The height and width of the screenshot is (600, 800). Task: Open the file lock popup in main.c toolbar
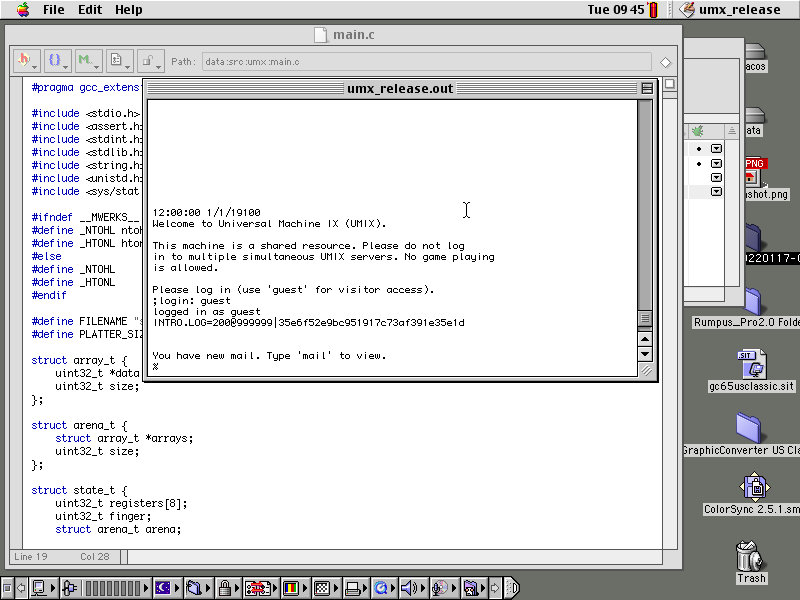151,61
